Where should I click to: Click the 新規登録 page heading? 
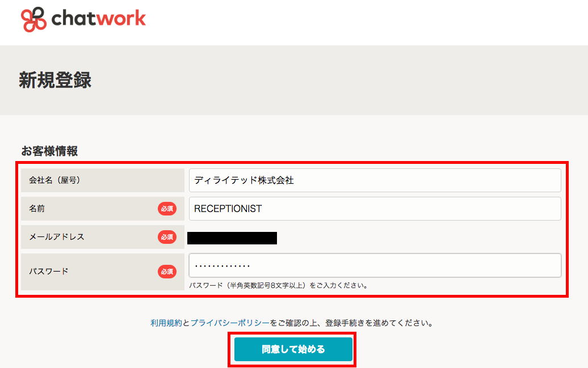(55, 80)
